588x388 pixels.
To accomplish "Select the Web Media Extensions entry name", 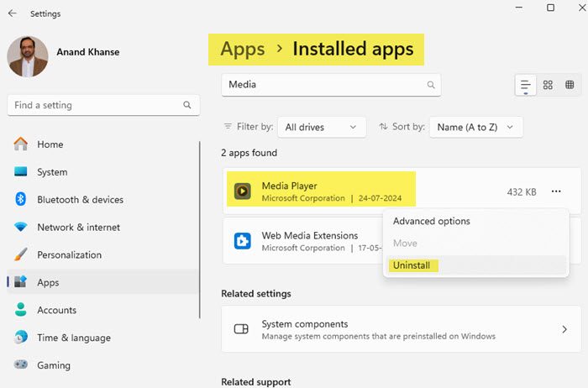I will (310, 235).
